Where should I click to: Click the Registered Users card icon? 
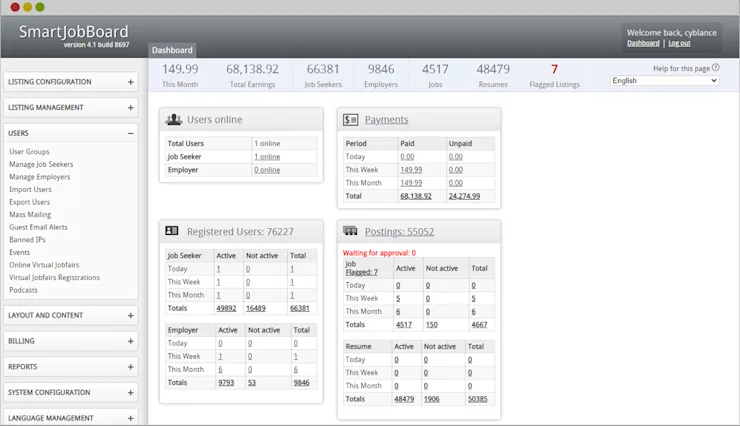(172, 231)
